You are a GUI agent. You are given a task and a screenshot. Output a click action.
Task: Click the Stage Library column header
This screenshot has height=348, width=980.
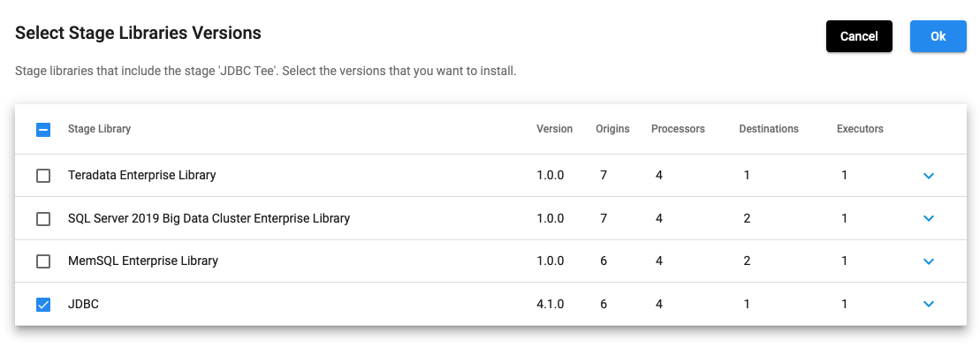99,129
